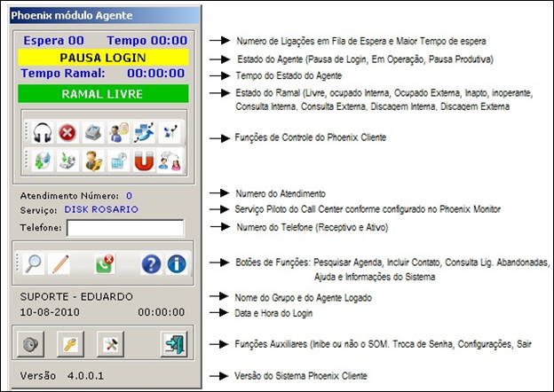Click the Telefone: label

coord(41,228)
